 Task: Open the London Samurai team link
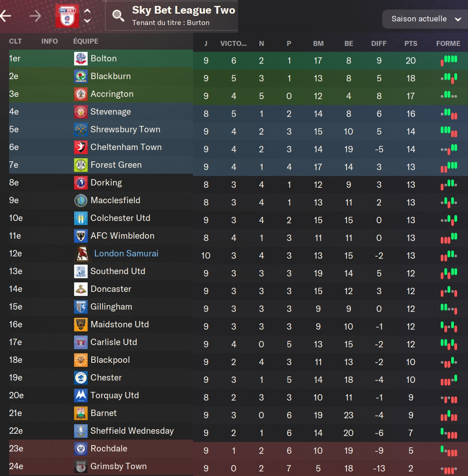pyautogui.click(x=126, y=254)
